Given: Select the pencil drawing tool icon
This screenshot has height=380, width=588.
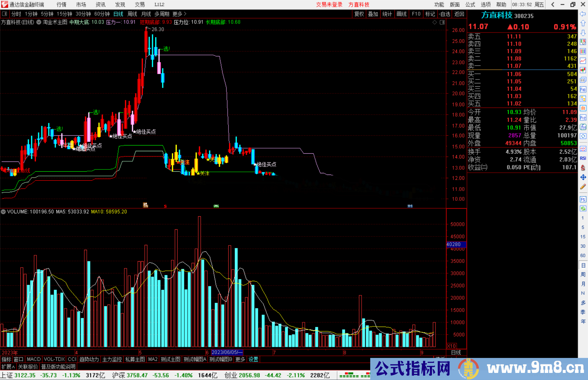Looking at the screenshot, I should pyautogui.click(x=583, y=187).
